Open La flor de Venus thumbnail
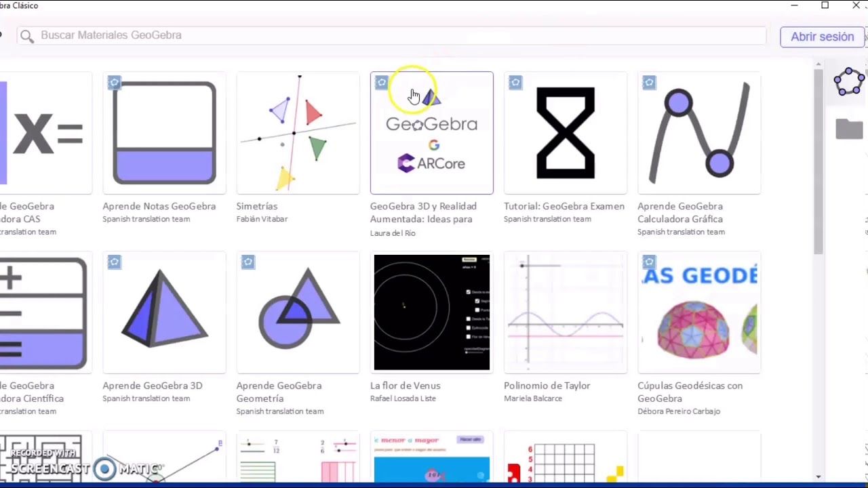Screen dimensions: 868x488 point(432,312)
